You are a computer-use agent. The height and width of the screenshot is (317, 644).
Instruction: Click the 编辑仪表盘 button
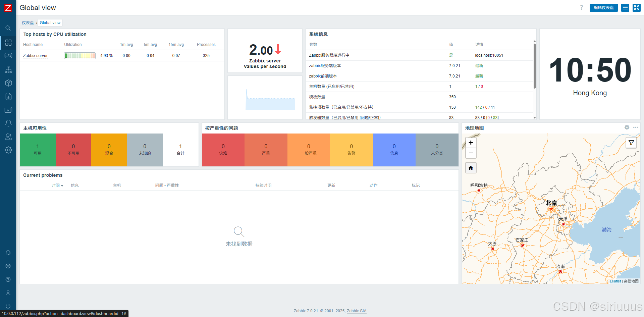point(604,8)
